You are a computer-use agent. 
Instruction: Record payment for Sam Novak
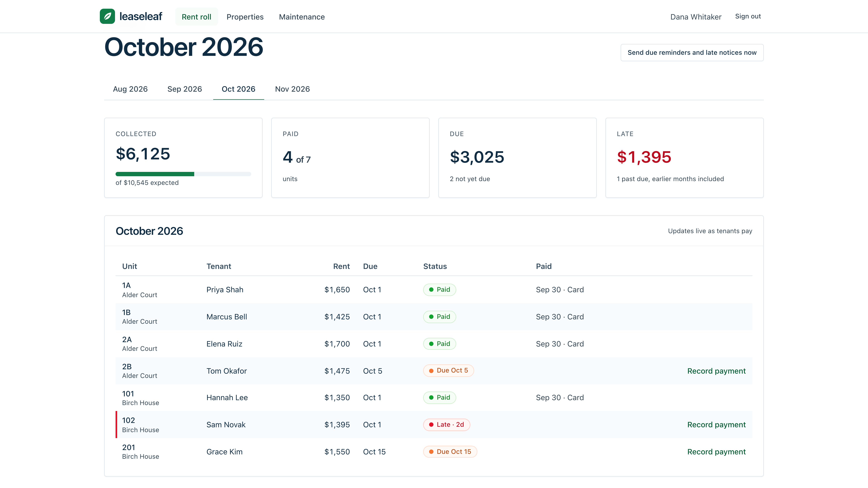click(x=716, y=425)
